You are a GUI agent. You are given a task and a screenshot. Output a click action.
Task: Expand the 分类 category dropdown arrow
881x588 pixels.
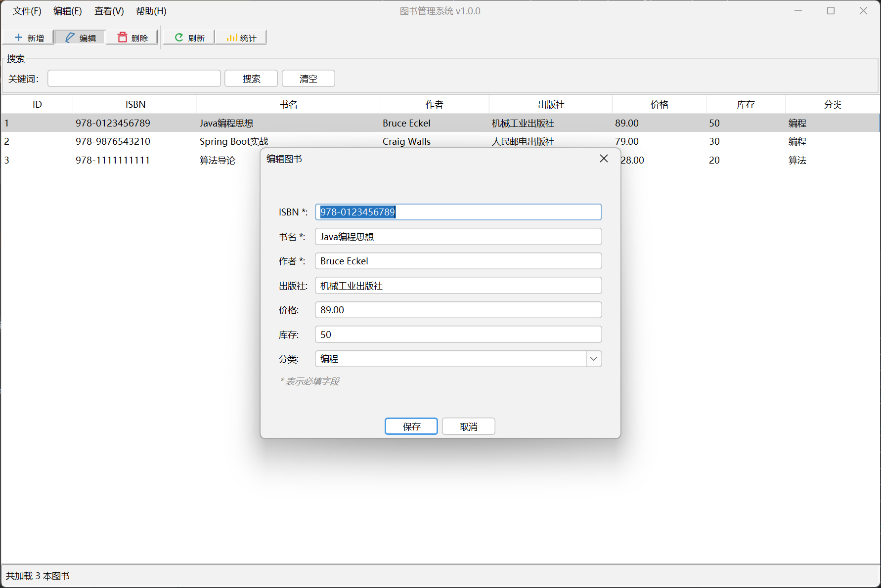(x=594, y=359)
